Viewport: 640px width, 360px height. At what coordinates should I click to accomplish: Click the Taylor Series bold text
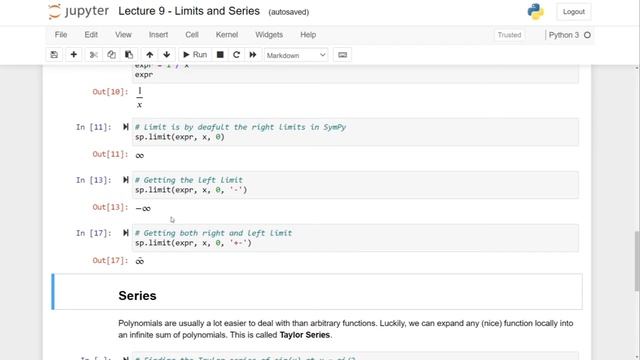click(x=304, y=335)
